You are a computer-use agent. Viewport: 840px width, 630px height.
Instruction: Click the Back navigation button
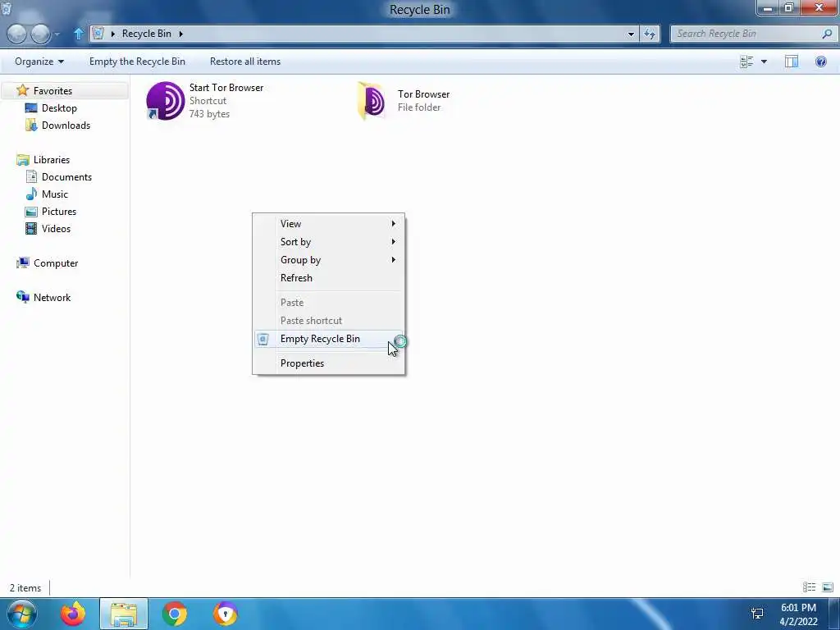16,34
